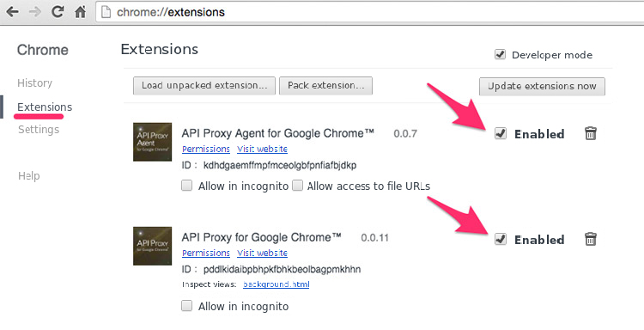Image resolution: width=644 pixels, height=330 pixels.
Task: Reload the page with refresh icon
Action: click(58, 11)
